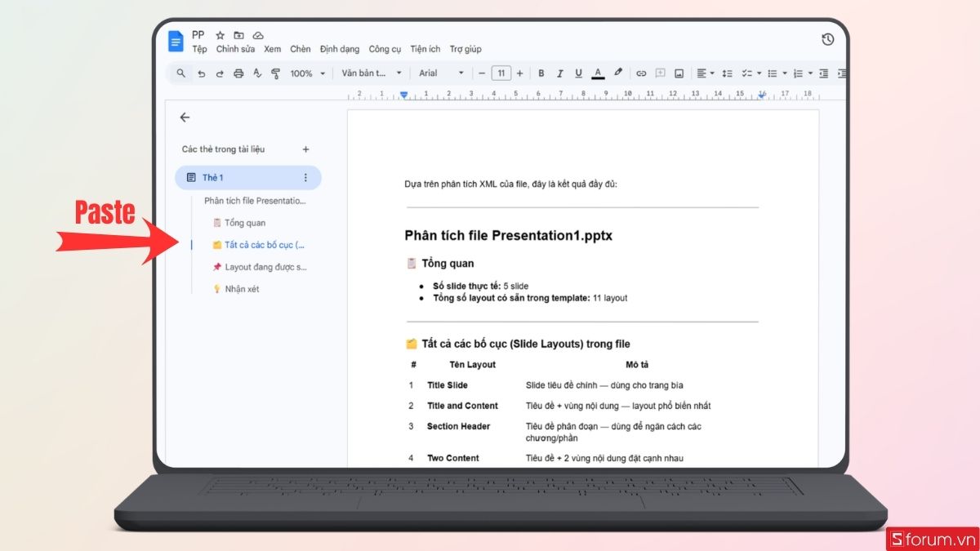Insert a checklist
The image size is (980, 551).
[746, 73]
